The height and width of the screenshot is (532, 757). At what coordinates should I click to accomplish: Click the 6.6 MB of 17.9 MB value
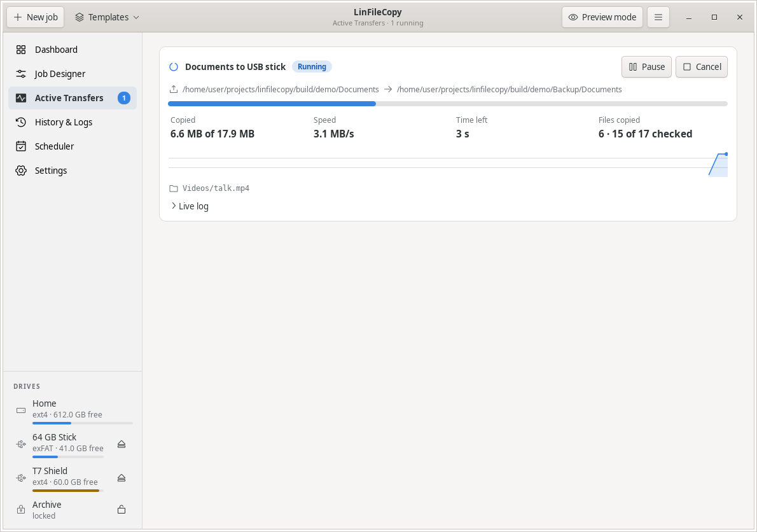click(x=212, y=134)
